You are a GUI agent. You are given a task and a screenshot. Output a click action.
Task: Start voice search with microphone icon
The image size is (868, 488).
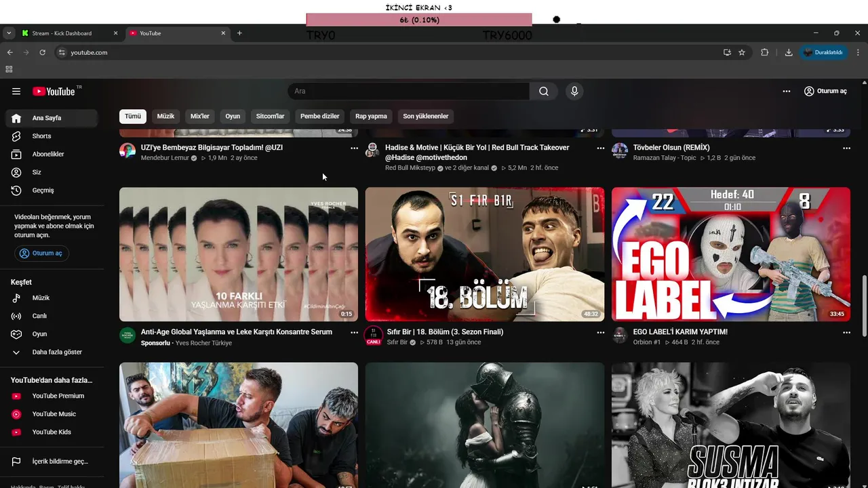click(574, 91)
